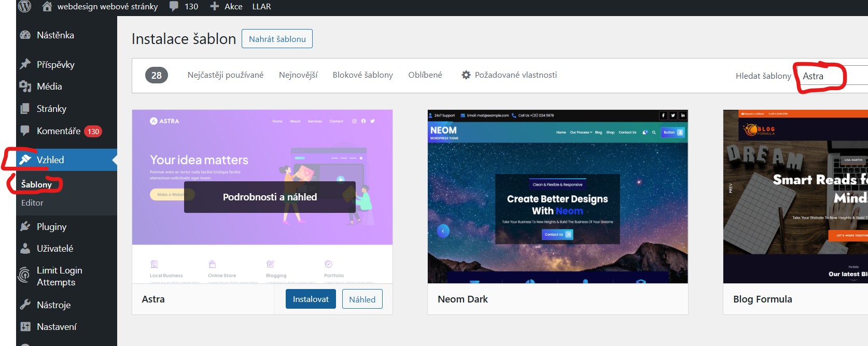Open site home icon in admin bar
The width and height of the screenshot is (868, 346).
pyautogui.click(x=47, y=6)
